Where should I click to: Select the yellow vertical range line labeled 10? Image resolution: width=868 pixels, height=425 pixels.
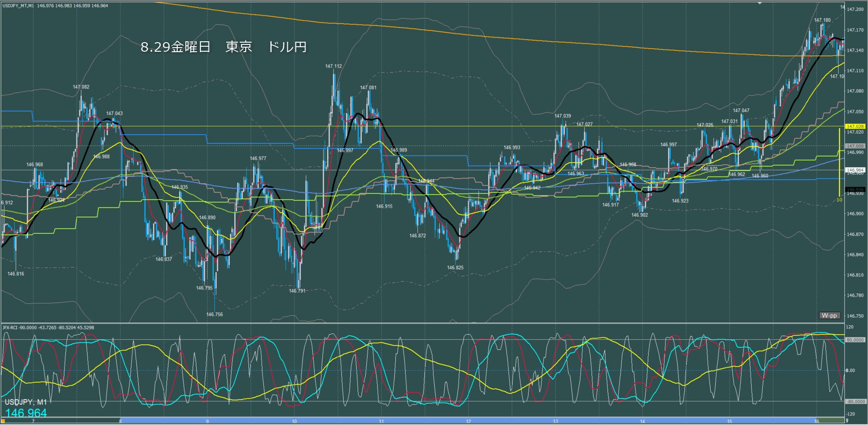pyautogui.click(x=839, y=163)
